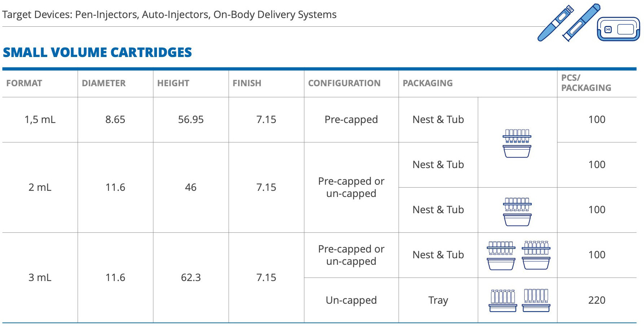
Task: Click the 220 pieces per packaging value
Action: click(597, 300)
